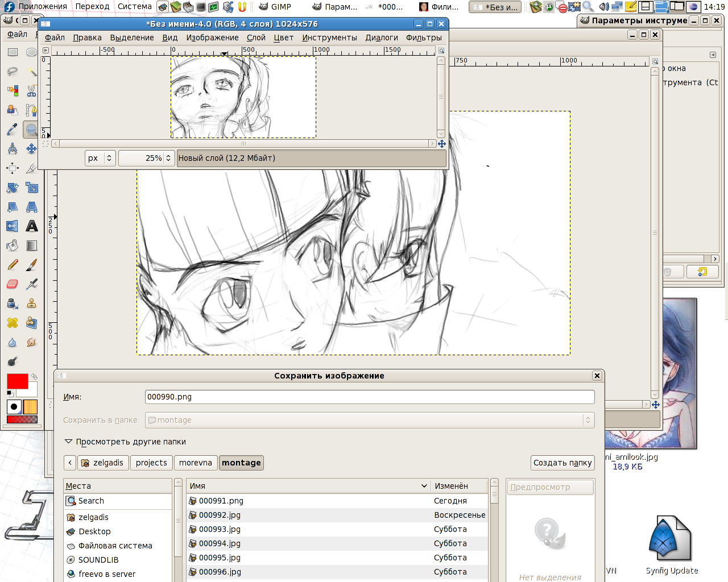Viewport: 728px width, 582px height.
Task: Toggle Quick Mask in small image window
Action: coord(46,144)
